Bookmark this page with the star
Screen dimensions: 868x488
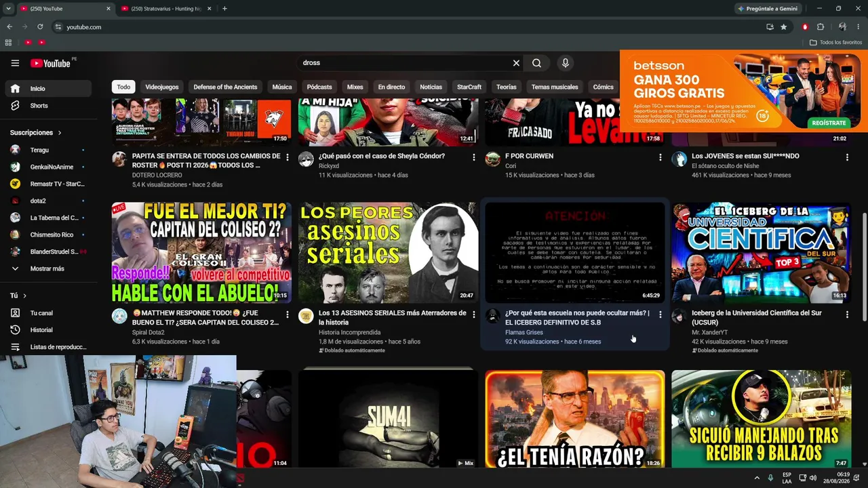[784, 27]
